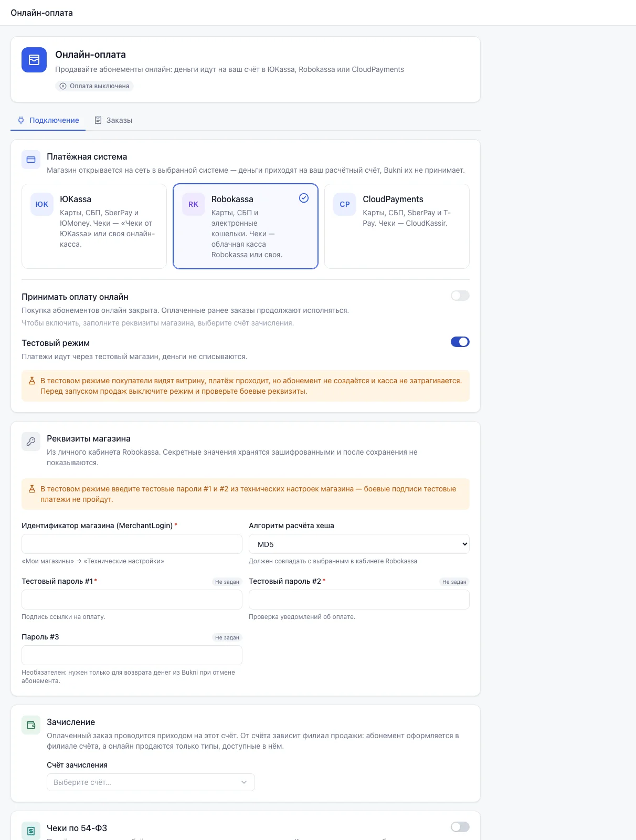Open the Счёт зачисления account dropdown
The image size is (636, 840).
pyautogui.click(x=151, y=782)
